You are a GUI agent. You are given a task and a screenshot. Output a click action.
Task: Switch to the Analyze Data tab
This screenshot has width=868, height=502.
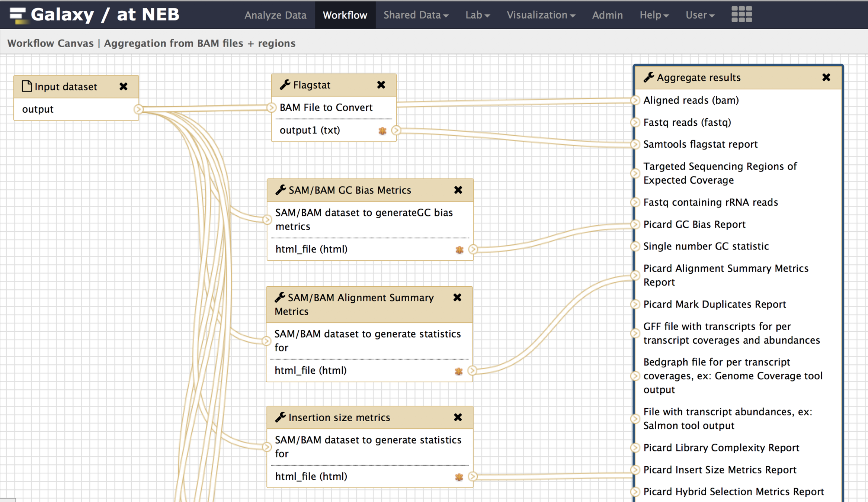point(275,15)
